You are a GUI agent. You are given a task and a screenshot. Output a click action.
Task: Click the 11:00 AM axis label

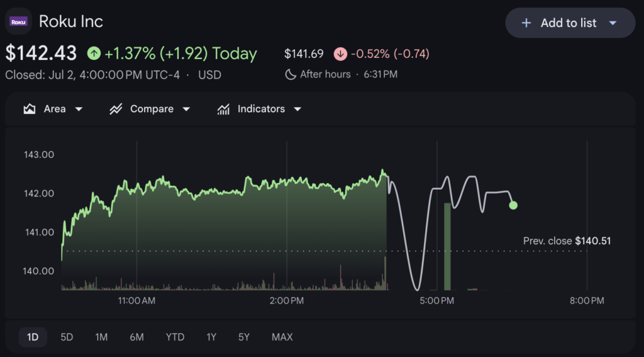tap(136, 301)
